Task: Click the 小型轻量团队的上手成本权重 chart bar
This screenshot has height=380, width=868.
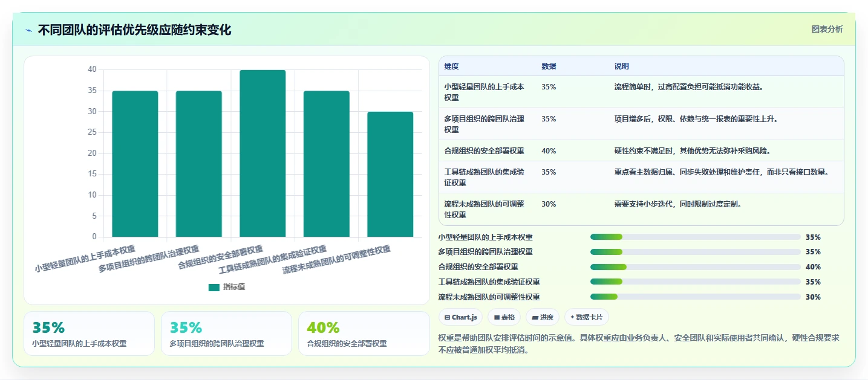Action: (x=135, y=164)
